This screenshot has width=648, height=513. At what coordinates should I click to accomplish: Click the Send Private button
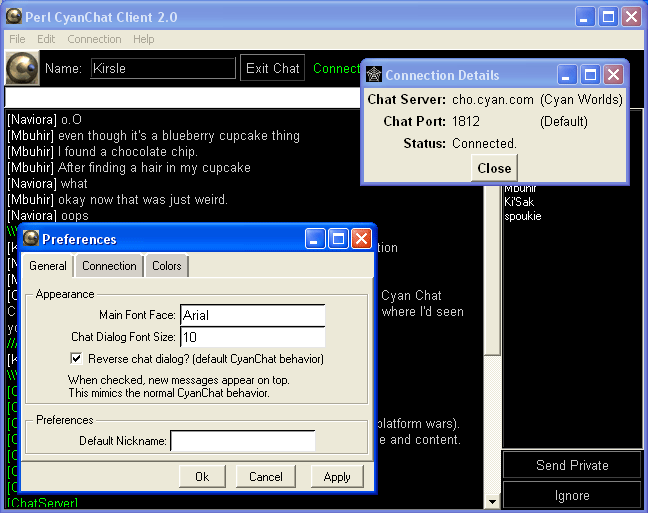pos(572,465)
